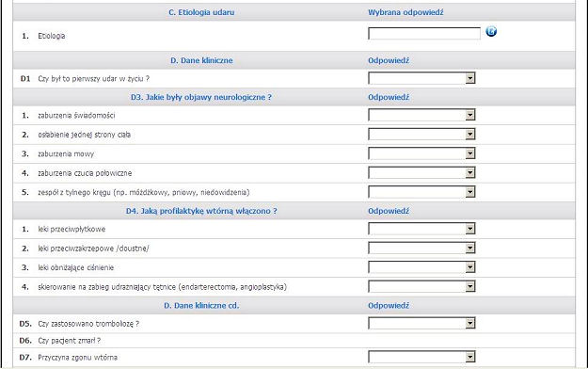
Task: Expand 'leki przeciwzakrzepowe /doustne/' dropdown
Action: pyautogui.click(x=421, y=248)
